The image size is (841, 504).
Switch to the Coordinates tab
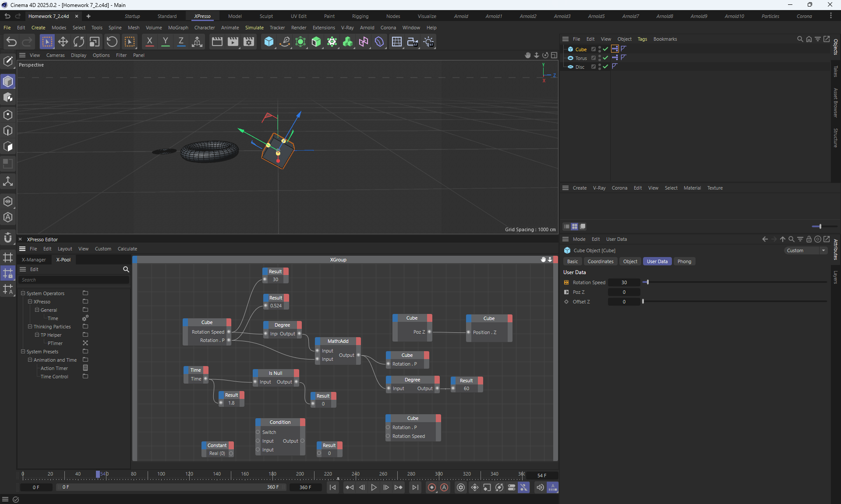pyautogui.click(x=600, y=261)
